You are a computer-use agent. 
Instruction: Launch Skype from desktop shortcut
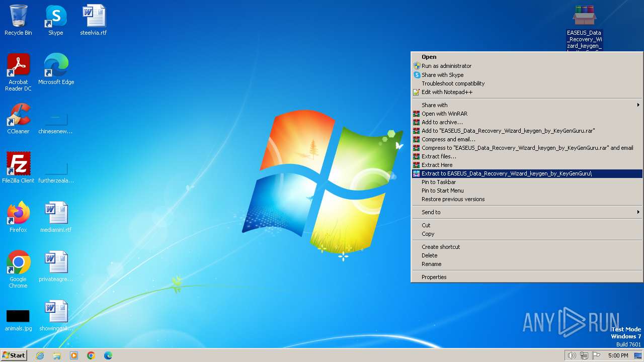tap(55, 20)
